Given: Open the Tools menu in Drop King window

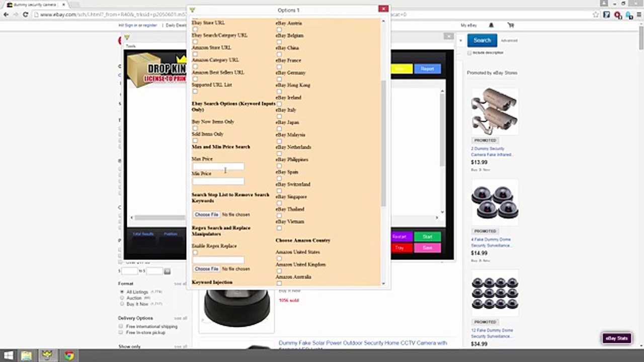Looking at the screenshot, I should point(131,46).
